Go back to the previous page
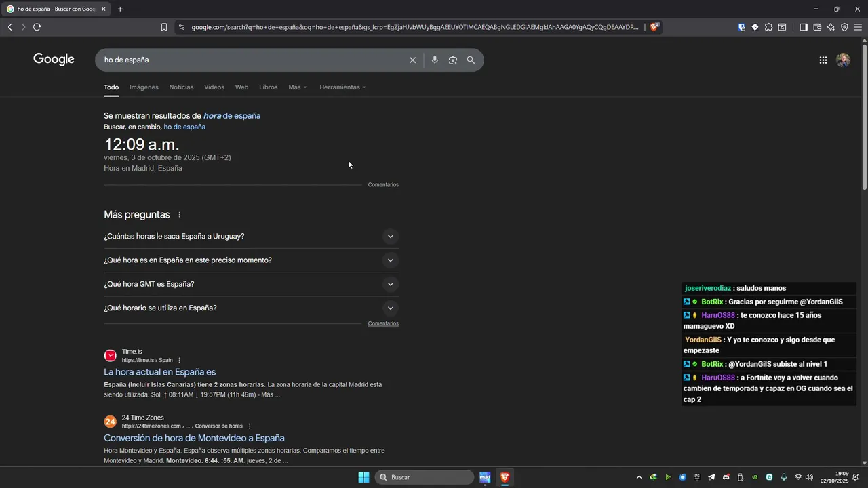Screen dimensions: 868x488 [9, 27]
